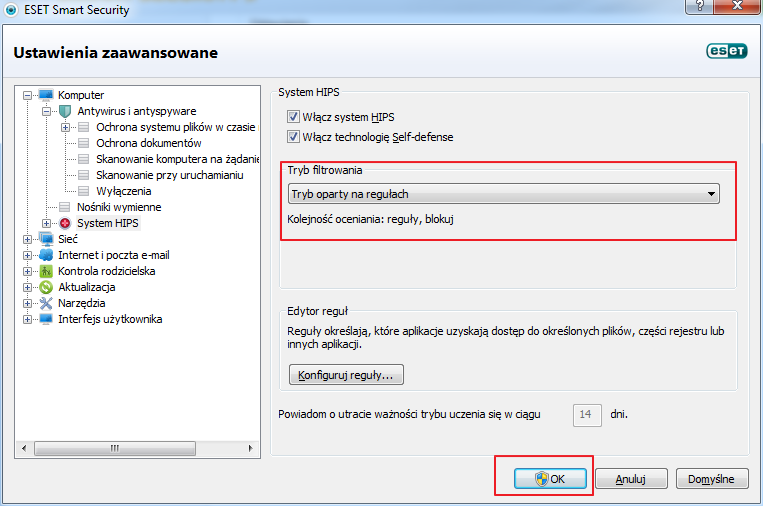Select Sieć tree item label
Screen dimensions: 763x506
coord(68,239)
